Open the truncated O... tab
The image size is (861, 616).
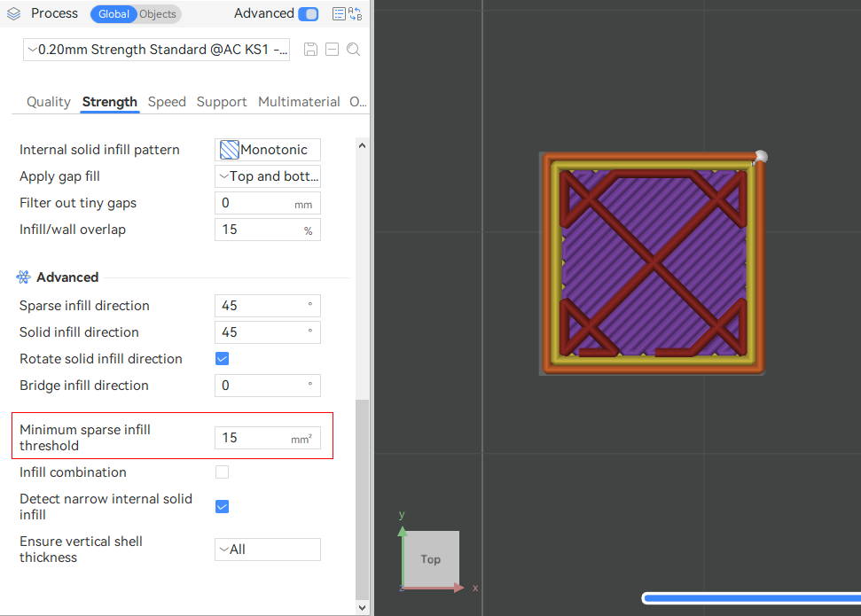[358, 102]
